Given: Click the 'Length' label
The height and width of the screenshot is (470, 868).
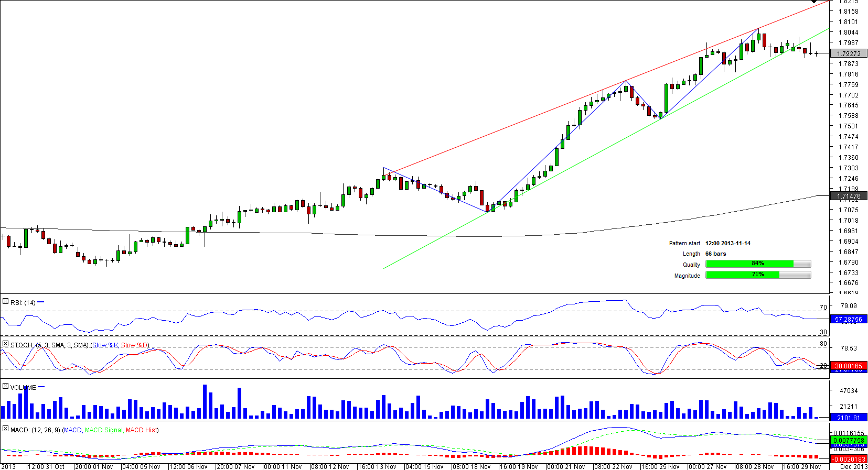Looking at the screenshot, I should pyautogui.click(x=691, y=254).
